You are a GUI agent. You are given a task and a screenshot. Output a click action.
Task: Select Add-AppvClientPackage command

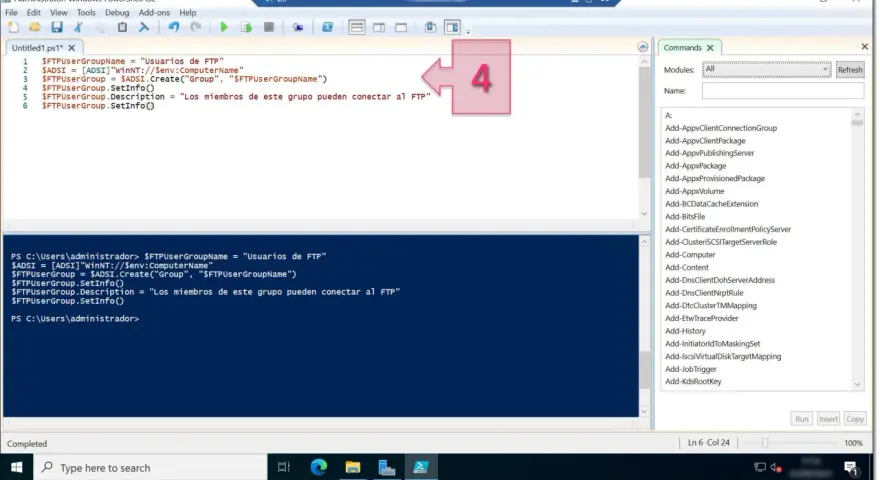click(705, 141)
